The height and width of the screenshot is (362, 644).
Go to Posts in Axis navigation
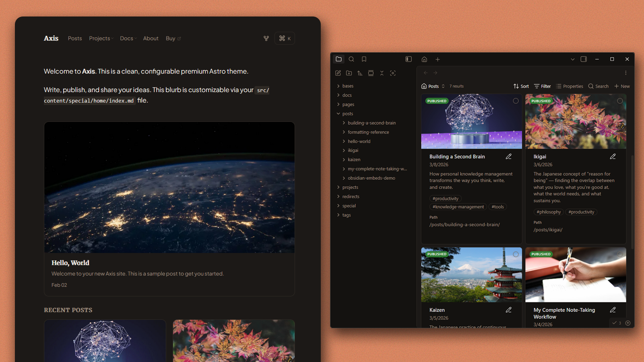click(x=75, y=38)
